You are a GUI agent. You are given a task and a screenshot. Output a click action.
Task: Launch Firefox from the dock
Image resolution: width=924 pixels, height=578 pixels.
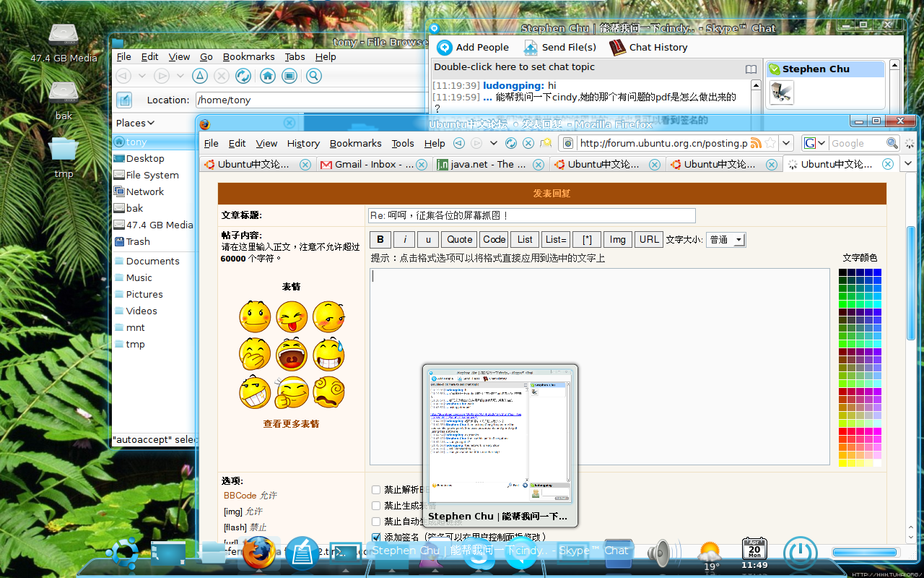pos(258,553)
